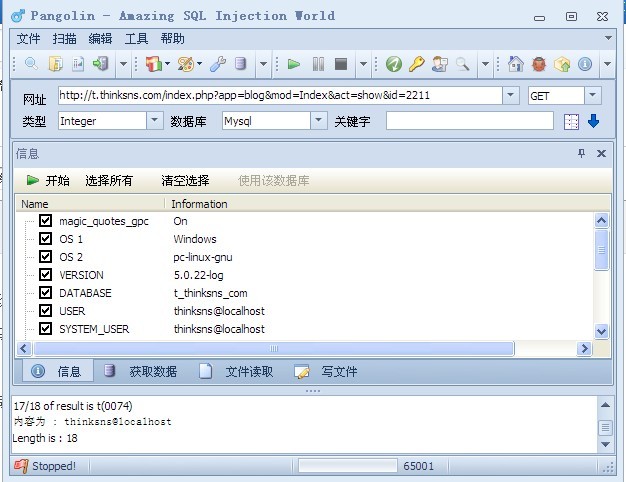Click the info list vertical scrollbar thumb
This screenshot has height=482, width=626.
[602, 250]
